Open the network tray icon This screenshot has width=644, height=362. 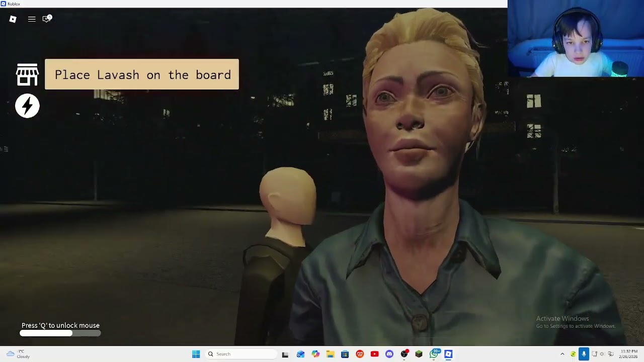click(x=594, y=354)
